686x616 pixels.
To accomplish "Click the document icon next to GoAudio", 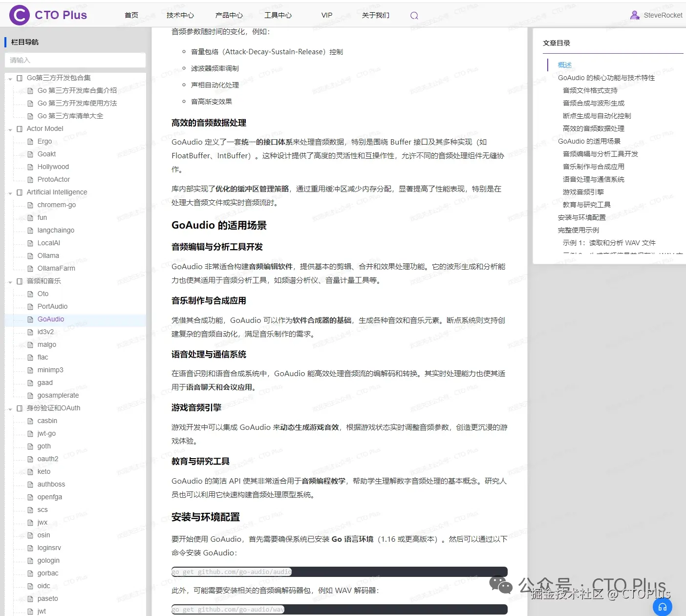I will (x=30, y=319).
